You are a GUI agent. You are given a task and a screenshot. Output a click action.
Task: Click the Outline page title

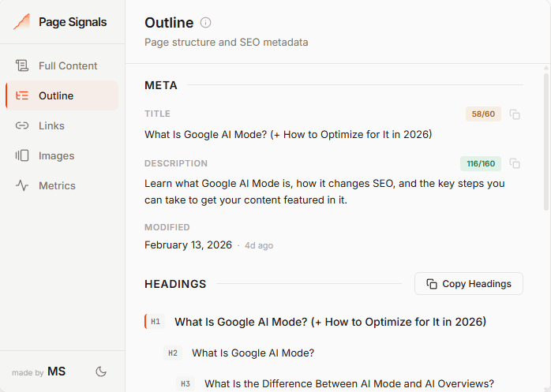click(x=169, y=23)
